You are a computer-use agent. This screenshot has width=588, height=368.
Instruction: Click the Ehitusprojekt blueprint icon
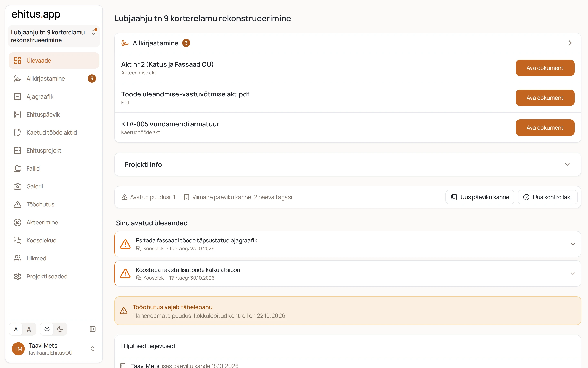[x=18, y=150]
